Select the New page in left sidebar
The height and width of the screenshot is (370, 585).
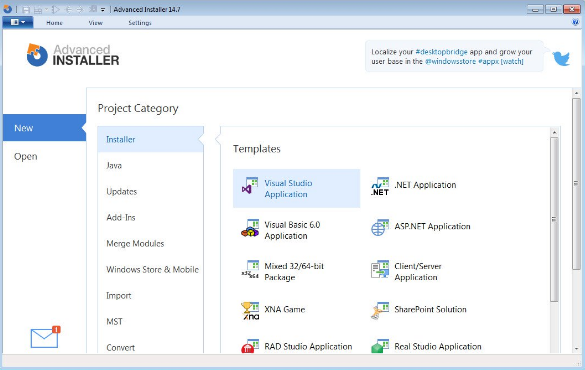pyautogui.click(x=44, y=128)
